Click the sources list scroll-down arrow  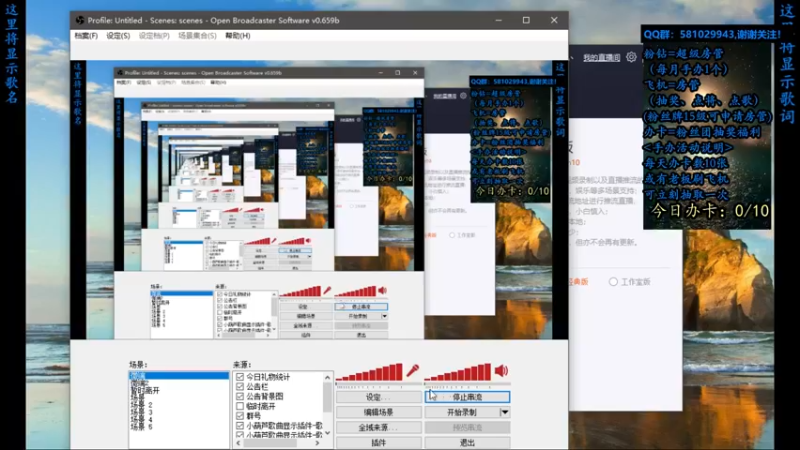pyautogui.click(x=328, y=433)
